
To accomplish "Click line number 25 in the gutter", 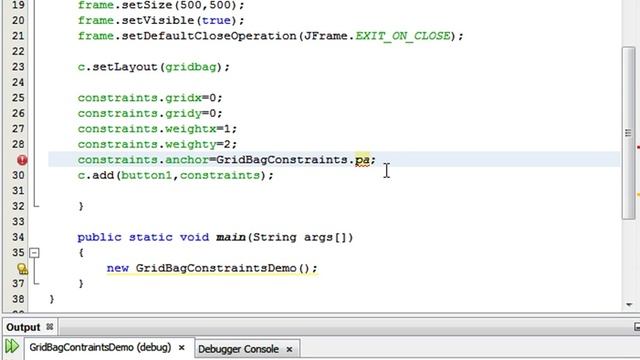I will 18,98.
